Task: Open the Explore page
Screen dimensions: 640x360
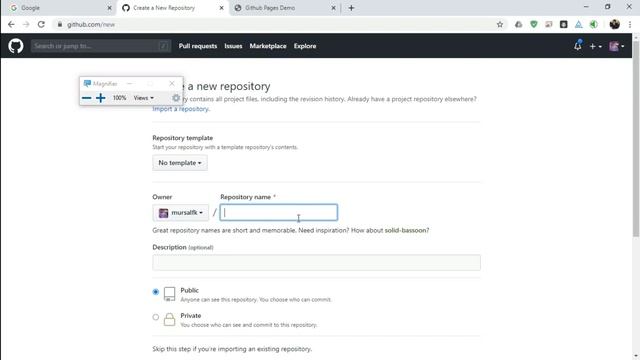Action: click(305, 46)
